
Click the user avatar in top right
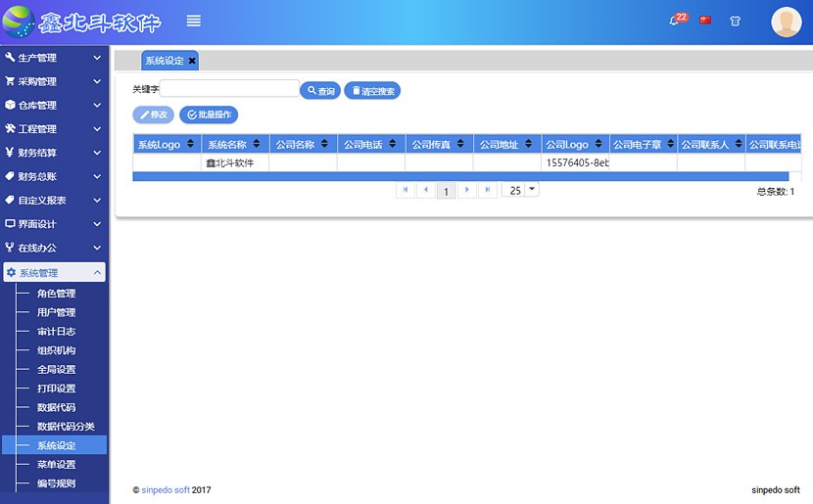(x=786, y=22)
